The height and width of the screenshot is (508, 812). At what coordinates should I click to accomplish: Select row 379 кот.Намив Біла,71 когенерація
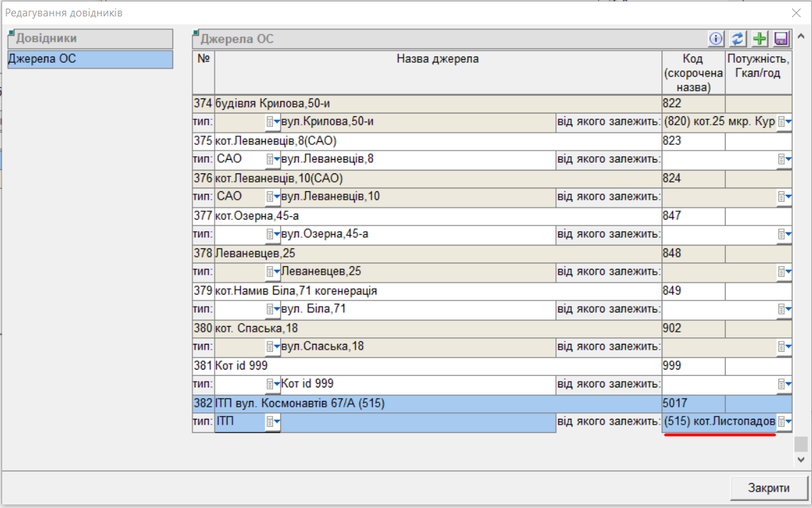click(x=438, y=291)
